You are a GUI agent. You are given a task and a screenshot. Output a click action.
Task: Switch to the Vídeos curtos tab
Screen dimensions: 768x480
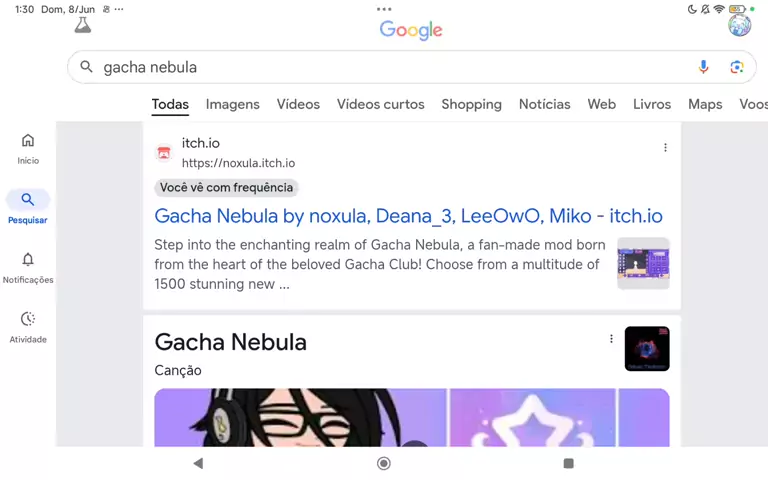tap(380, 104)
